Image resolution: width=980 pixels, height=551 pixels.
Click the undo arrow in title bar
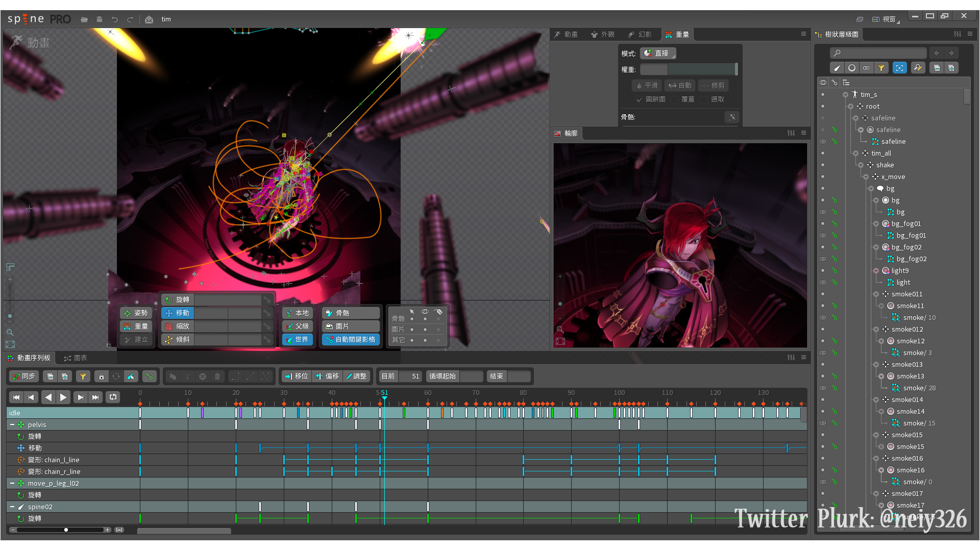click(115, 19)
